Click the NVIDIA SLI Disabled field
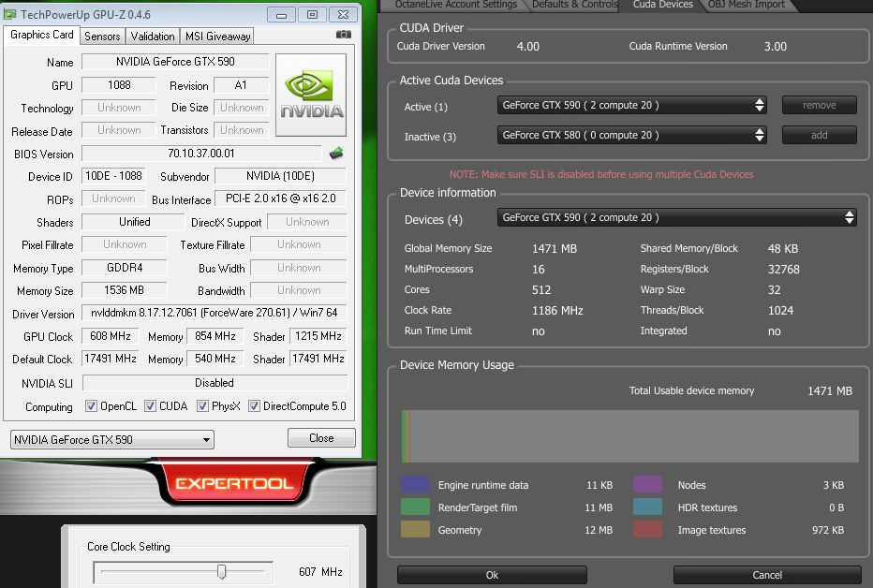The height and width of the screenshot is (588, 873). [215, 383]
